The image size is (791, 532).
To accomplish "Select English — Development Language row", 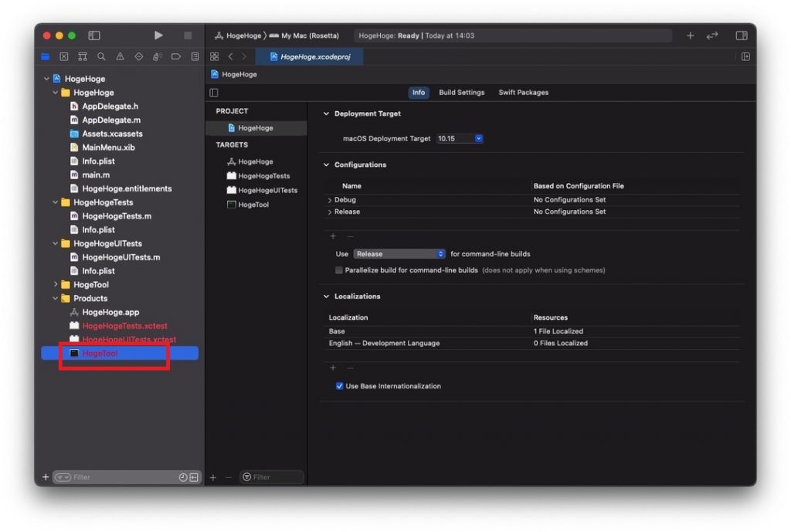I will (531, 343).
